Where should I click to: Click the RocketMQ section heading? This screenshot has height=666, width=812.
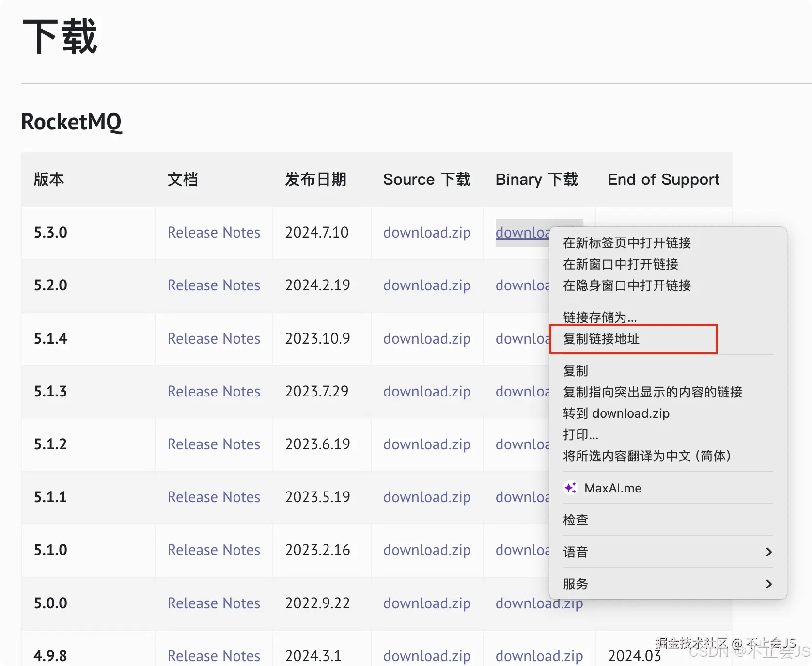pyautogui.click(x=72, y=122)
